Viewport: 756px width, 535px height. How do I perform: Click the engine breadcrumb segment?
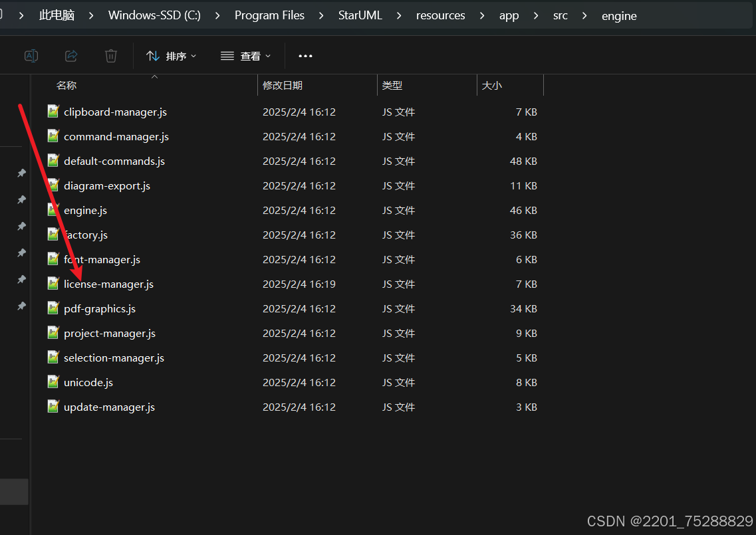tap(619, 15)
